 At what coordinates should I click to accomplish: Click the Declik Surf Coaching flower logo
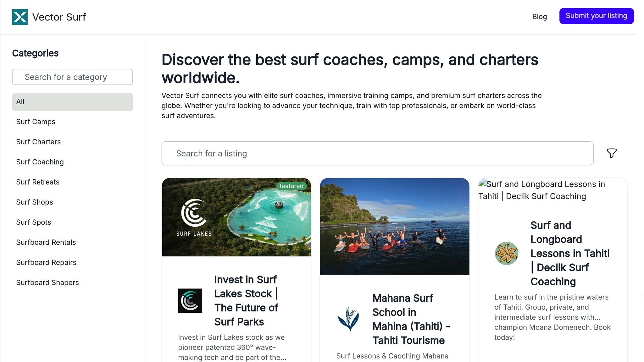[506, 253]
